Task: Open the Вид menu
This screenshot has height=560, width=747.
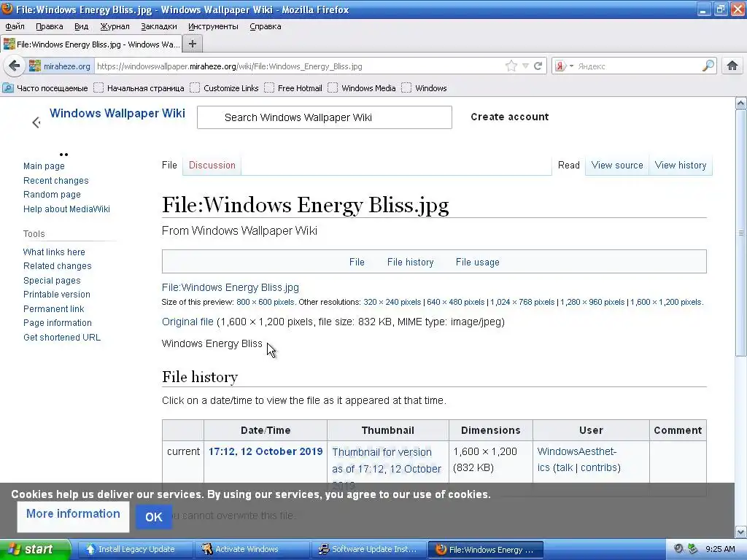Action: coord(81,26)
